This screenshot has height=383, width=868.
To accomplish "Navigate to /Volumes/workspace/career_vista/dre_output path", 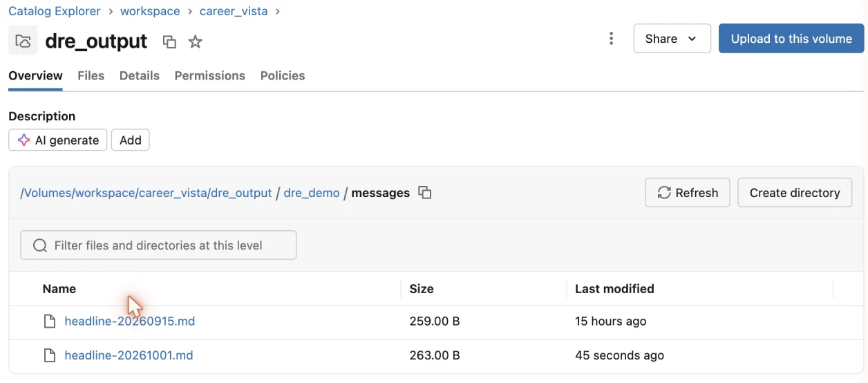I will [x=146, y=193].
